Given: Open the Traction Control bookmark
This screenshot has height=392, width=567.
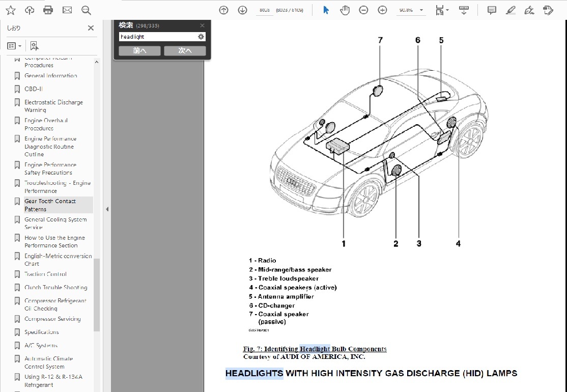Looking at the screenshot, I should (46, 274).
